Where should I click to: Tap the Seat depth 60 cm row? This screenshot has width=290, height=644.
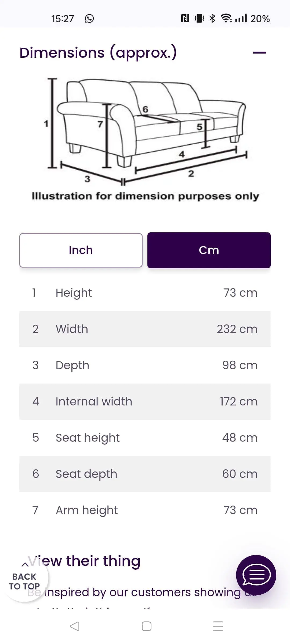[145, 474]
